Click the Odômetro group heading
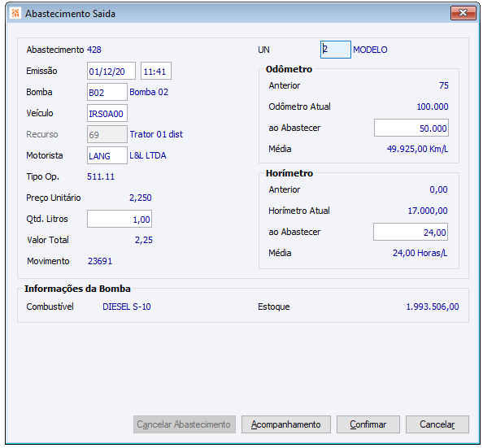 (x=289, y=69)
